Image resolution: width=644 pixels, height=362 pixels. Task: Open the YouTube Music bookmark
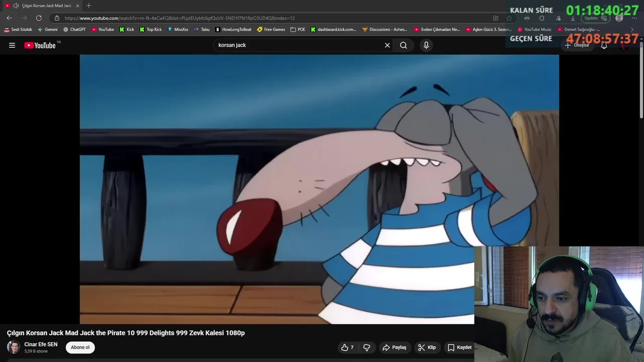click(534, 30)
